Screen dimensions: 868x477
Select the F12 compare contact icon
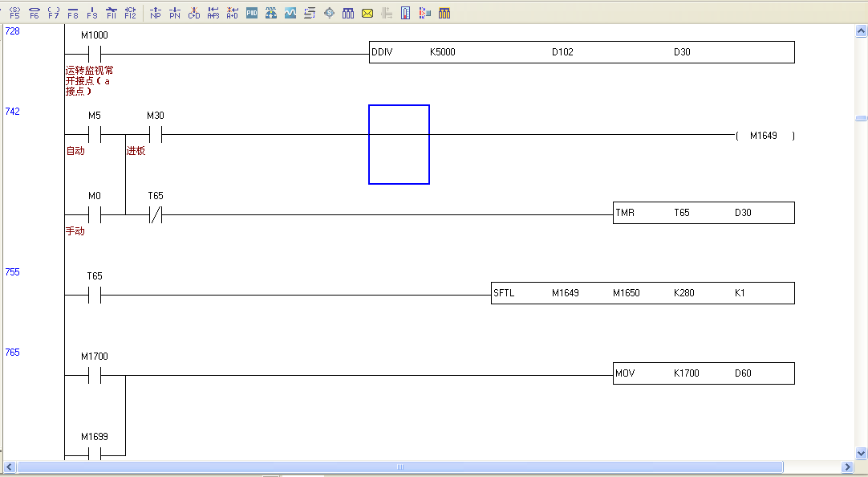point(131,13)
